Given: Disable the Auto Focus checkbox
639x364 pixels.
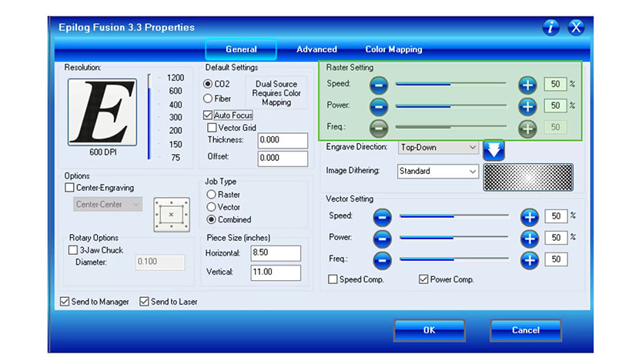Looking at the screenshot, I should 209,115.
